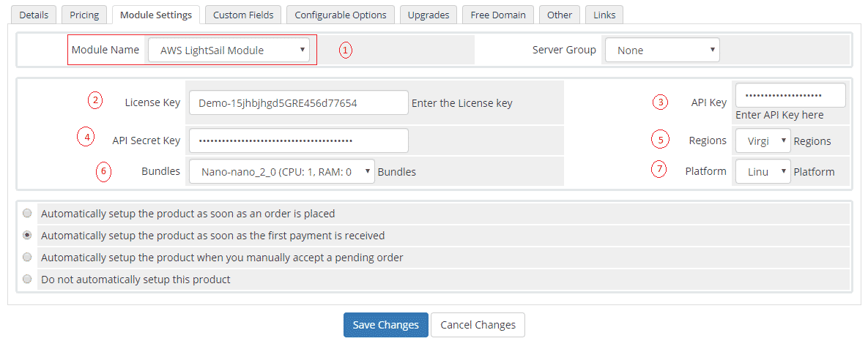Open the Regions dropdown

[x=763, y=140]
